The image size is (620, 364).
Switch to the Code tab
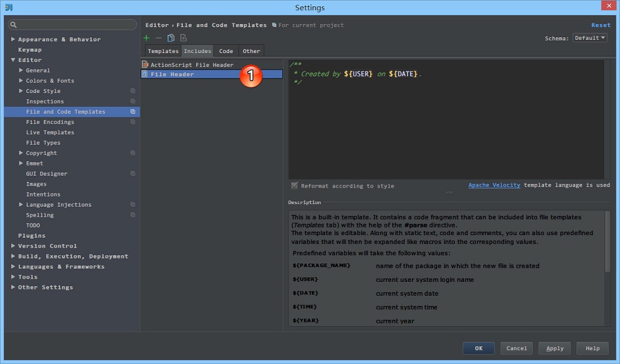pos(226,51)
